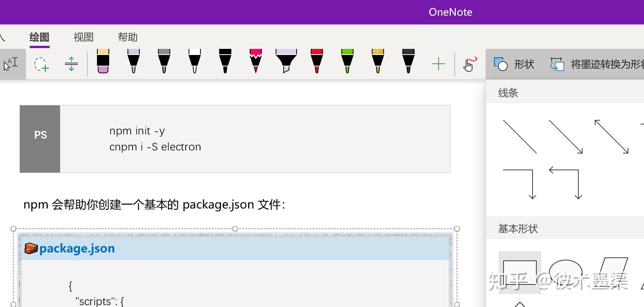The width and height of the screenshot is (644, 307).
Task: Click the 线条 section header
Action: click(x=508, y=93)
